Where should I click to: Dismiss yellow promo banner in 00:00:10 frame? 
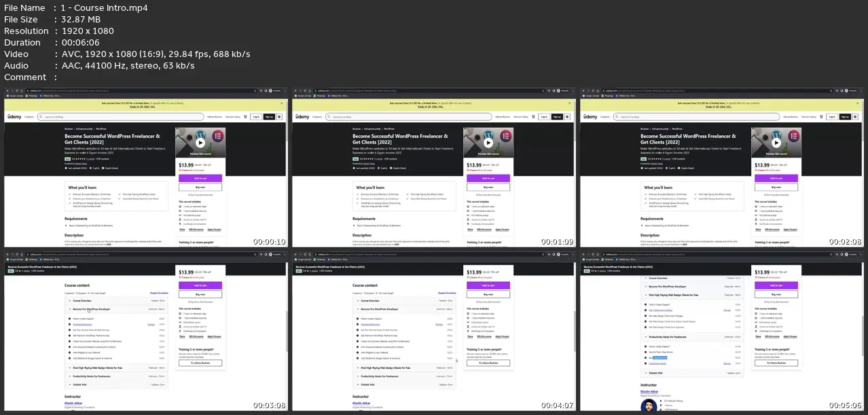coord(283,105)
